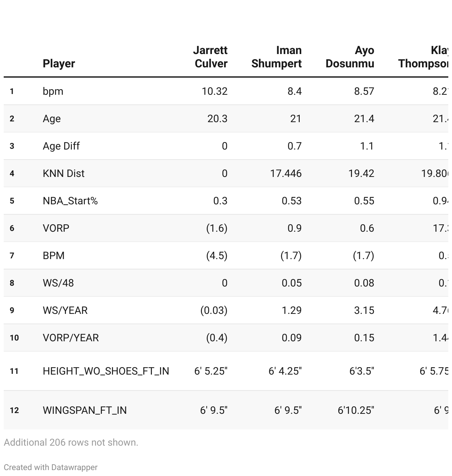Open the Created with Datawrapper link
Image resolution: width=452 pixels, height=476 pixels.
(x=51, y=467)
